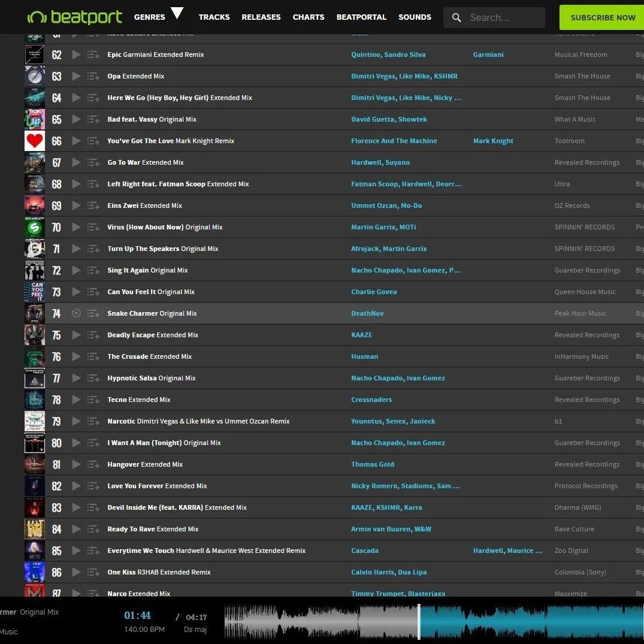Image resolution: width=644 pixels, height=644 pixels.
Task: Open artist link Florence And The Machine
Action: tap(394, 141)
